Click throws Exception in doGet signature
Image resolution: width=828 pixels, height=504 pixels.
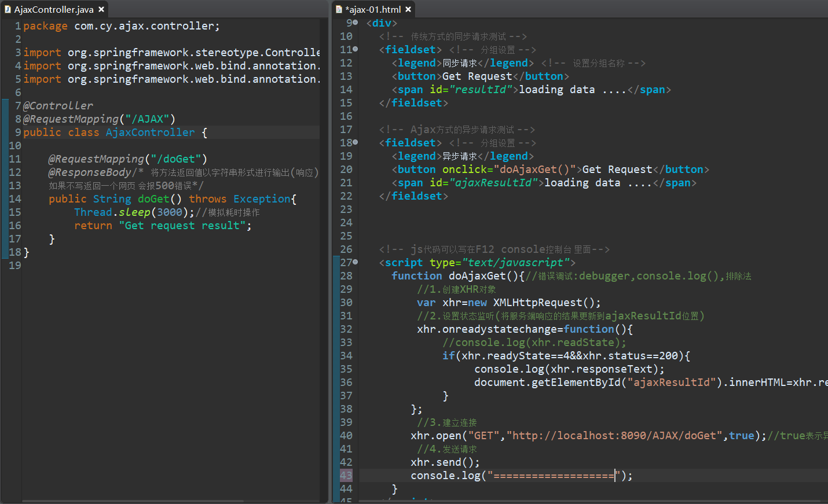[240, 198]
